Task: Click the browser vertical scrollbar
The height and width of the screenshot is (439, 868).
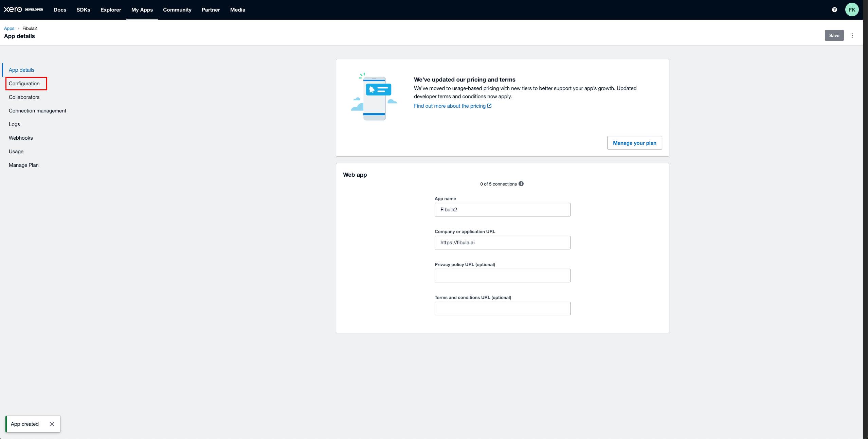Action: [865, 219]
